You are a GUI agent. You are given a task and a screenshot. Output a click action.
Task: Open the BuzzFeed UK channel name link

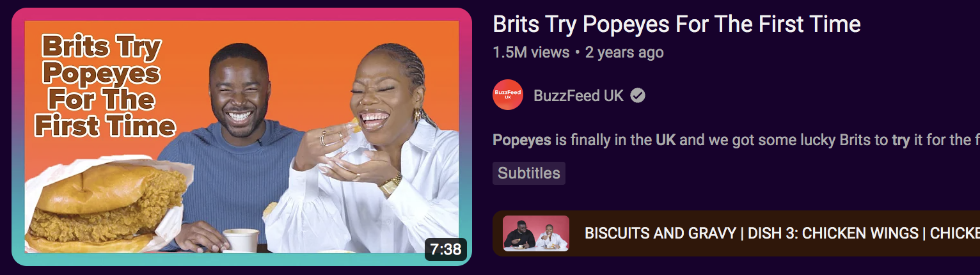pyautogui.click(x=578, y=96)
